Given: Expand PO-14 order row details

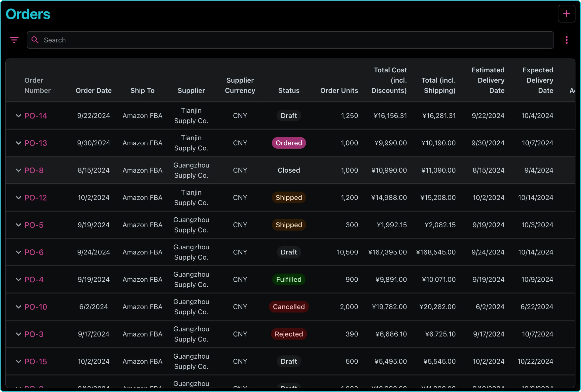Looking at the screenshot, I should tap(18, 115).
